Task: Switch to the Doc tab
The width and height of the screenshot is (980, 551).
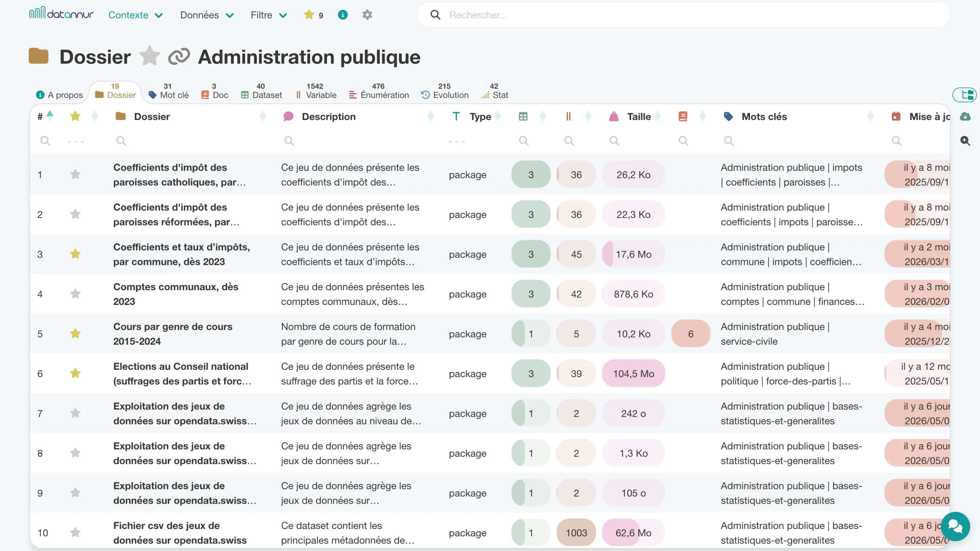Action: click(215, 91)
